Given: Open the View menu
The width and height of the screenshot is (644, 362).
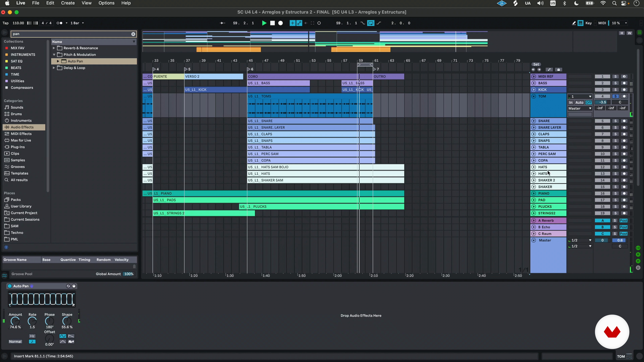Looking at the screenshot, I should pyautogui.click(x=87, y=3).
